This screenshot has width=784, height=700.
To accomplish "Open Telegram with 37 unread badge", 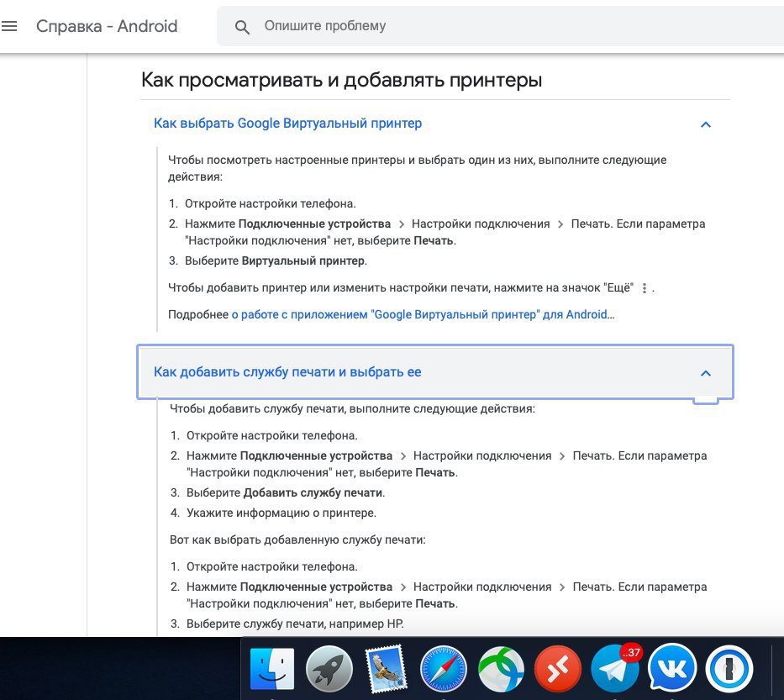I will 615,669.
